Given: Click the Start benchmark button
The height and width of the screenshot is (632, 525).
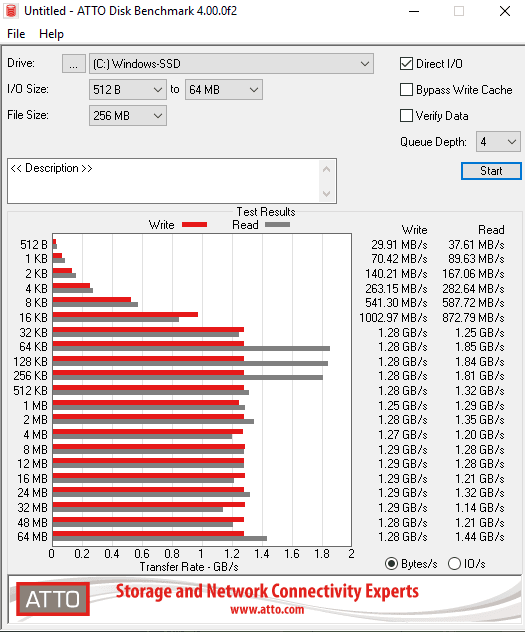Looking at the screenshot, I should point(491,171).
